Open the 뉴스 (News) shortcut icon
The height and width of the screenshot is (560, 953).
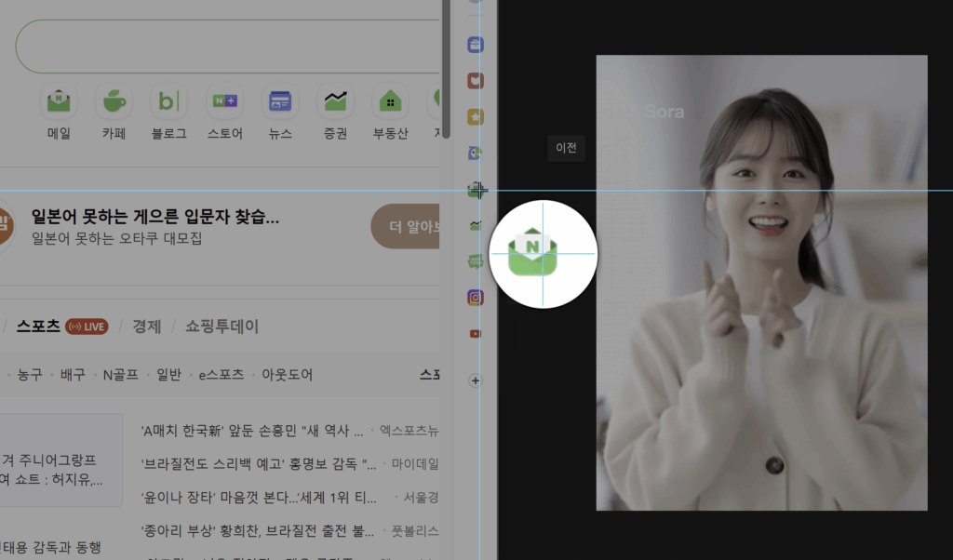tap(279, 100)
